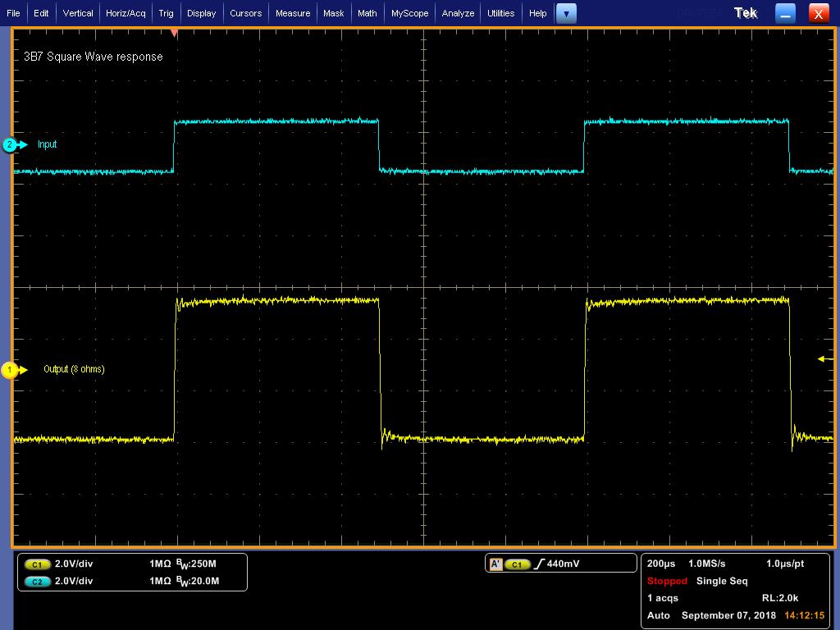Open the MyScope menu
The height and width of the screenshot is (630, 840).
[409, 13]
